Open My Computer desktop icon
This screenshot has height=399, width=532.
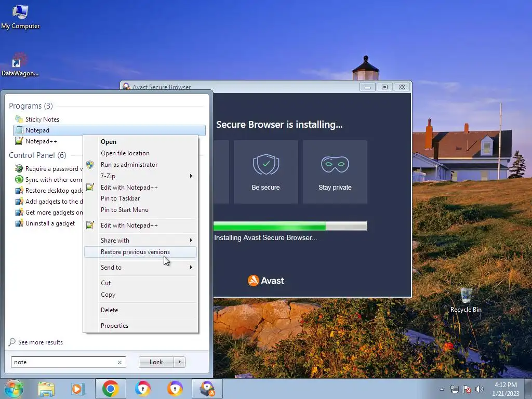20,17
